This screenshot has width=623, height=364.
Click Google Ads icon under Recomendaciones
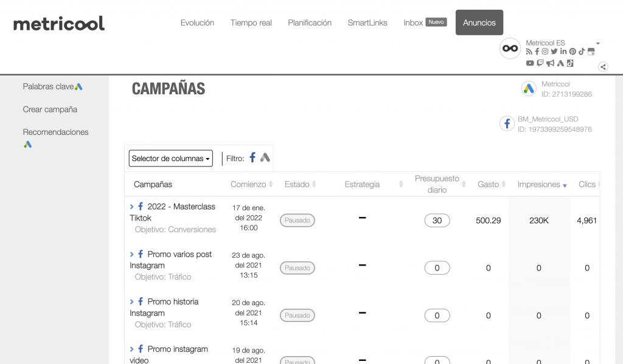pos(27,145)
